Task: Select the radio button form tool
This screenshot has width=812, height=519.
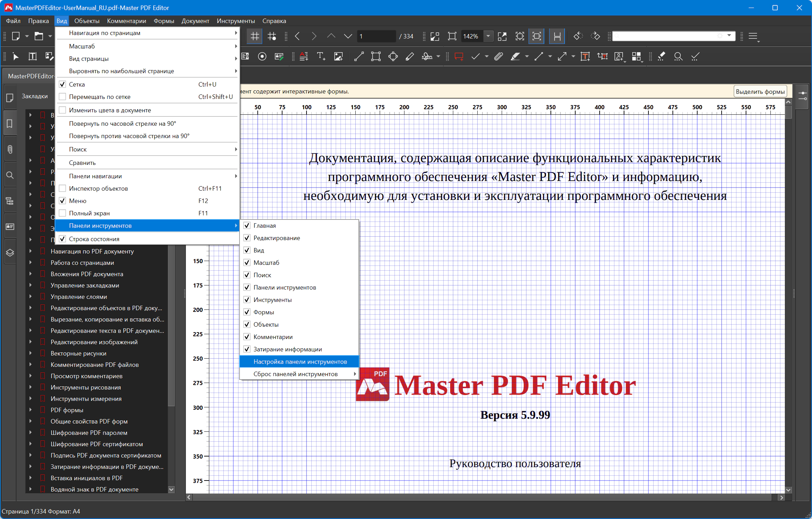Action: (x=262, y=56)
